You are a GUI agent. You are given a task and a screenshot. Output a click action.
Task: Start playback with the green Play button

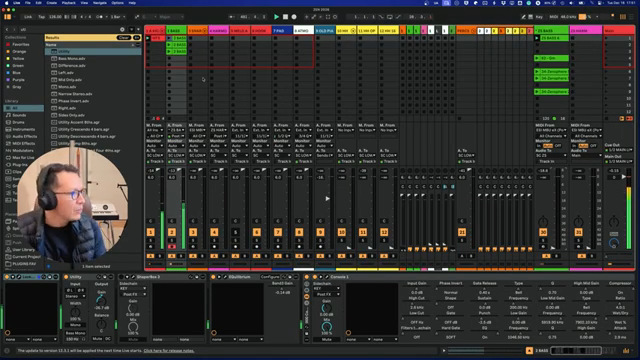(276, 17)
